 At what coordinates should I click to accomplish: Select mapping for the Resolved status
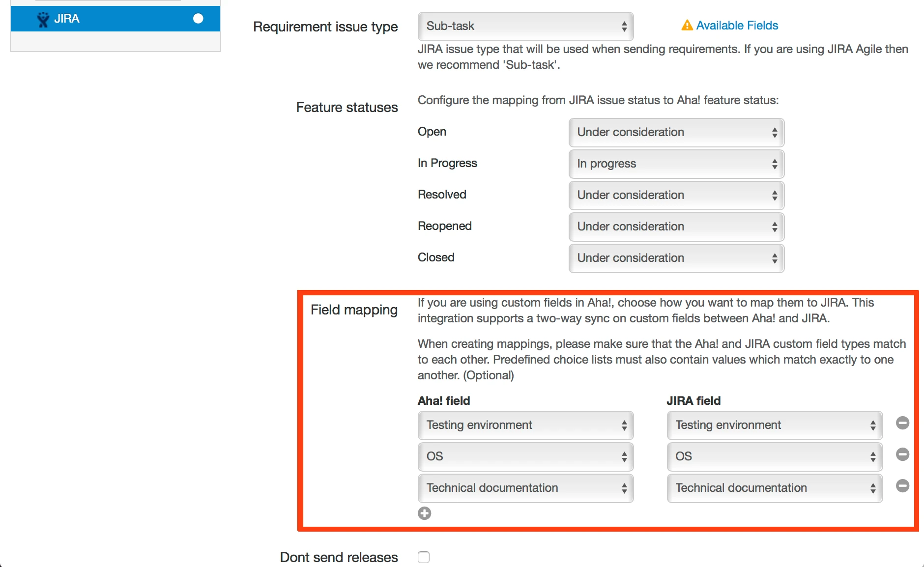click(x=676, y=196)
